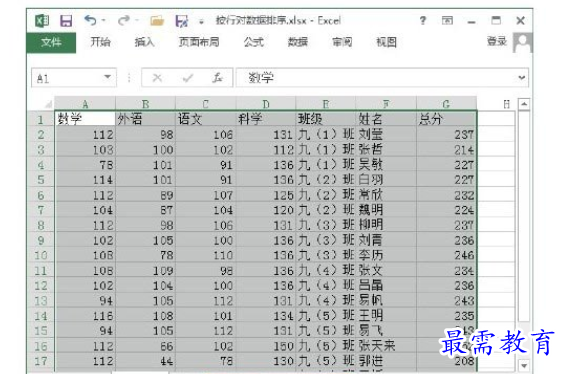Select cell A1 containing 数学
Image resolution: width=563 pixels, height=374 pixels.
point(85,119)
